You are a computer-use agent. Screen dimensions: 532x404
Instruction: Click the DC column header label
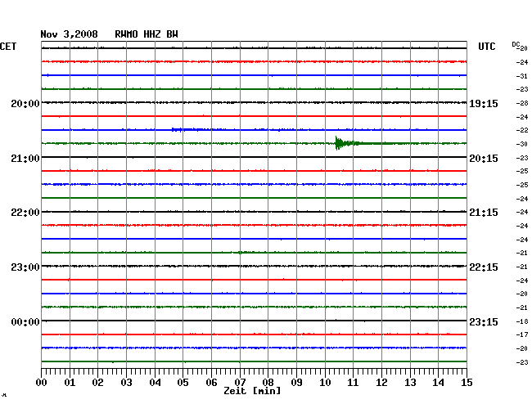click(x=516, y=44)
